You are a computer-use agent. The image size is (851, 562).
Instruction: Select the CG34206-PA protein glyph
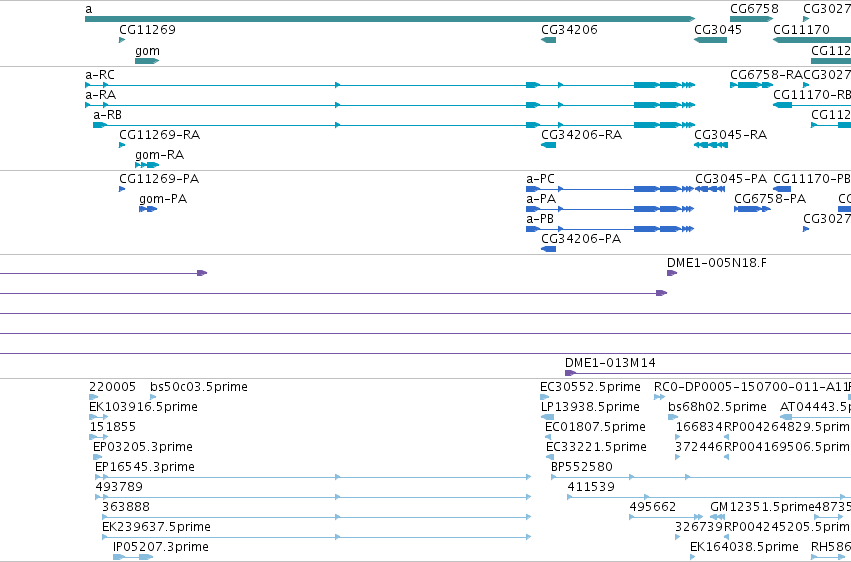coord(548,249)
